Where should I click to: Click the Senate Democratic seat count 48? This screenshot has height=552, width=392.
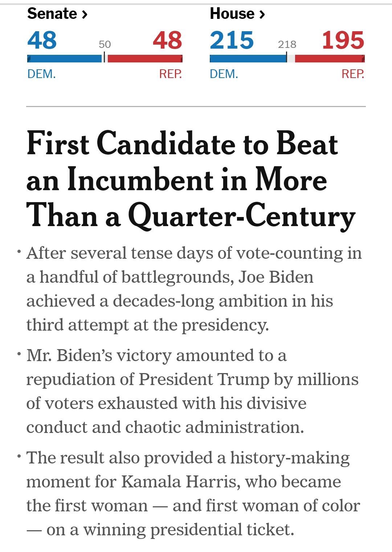tap(42, 40)
